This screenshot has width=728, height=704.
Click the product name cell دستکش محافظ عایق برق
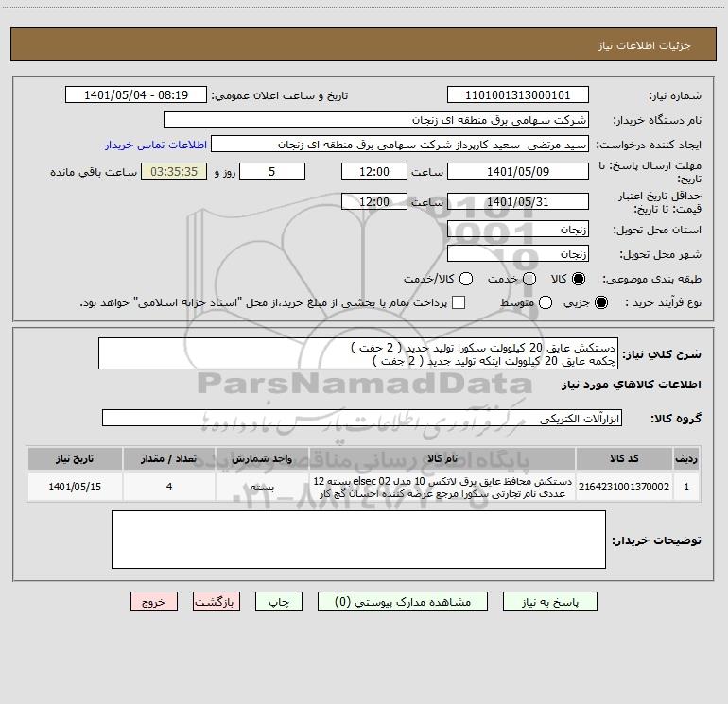442,487
